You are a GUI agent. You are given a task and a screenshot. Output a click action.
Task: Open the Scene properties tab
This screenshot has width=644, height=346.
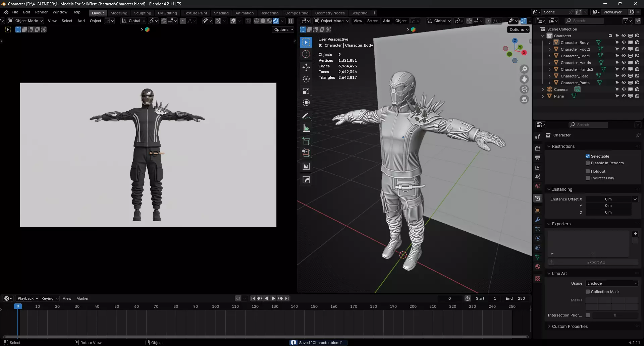click(x=538, y=176)
